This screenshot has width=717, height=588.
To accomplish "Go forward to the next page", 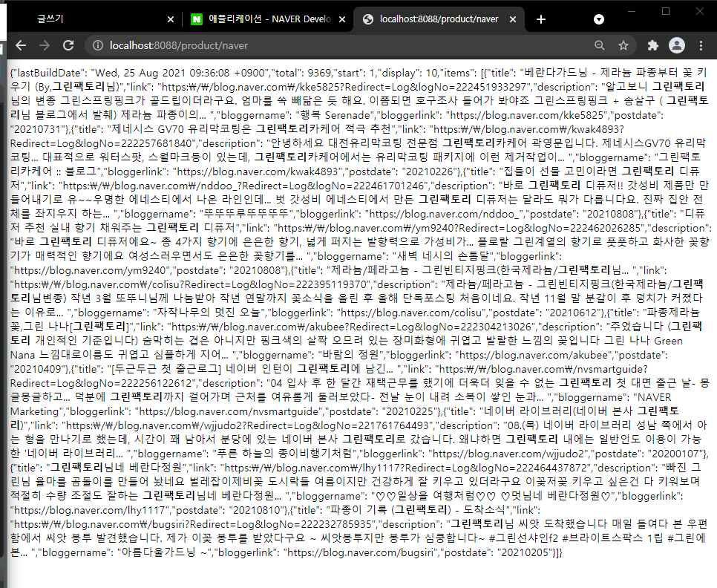I will 45,45.
